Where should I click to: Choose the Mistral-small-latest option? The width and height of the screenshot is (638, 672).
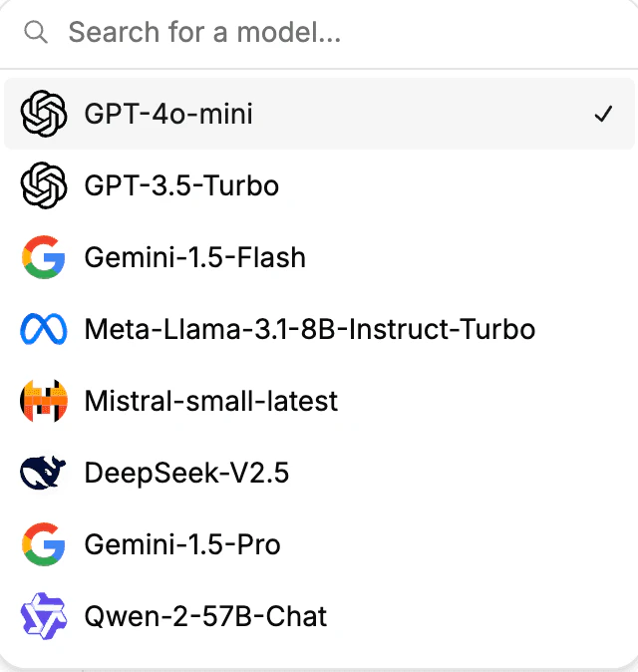(210, 401)
